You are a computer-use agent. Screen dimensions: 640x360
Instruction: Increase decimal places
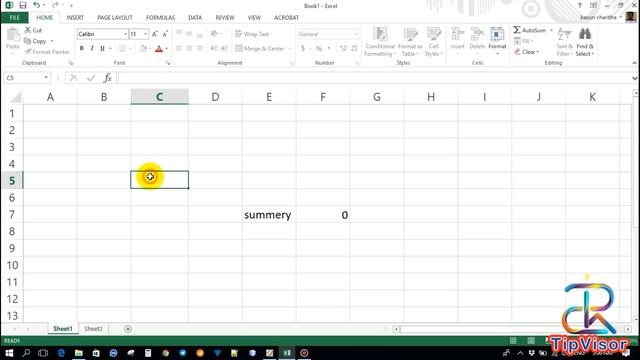[343, 49]
